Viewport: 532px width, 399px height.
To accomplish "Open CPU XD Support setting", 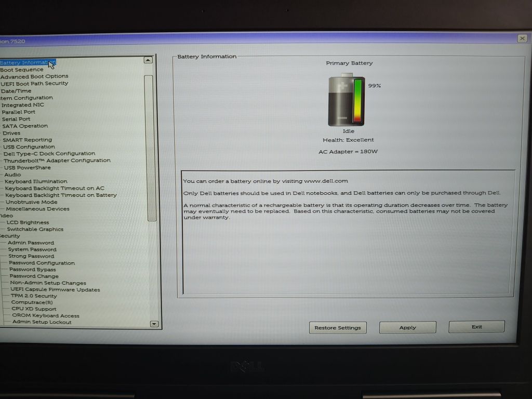I will click(x=34, y=309).
